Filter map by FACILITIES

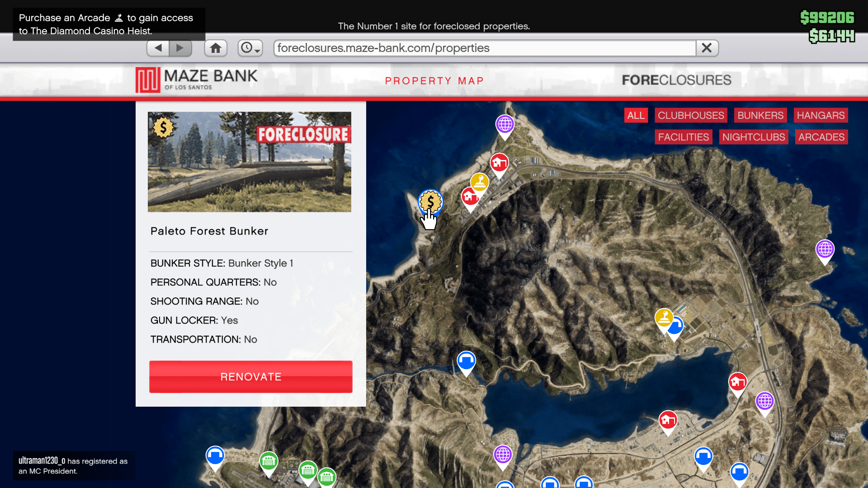click(x=683, y=137)
